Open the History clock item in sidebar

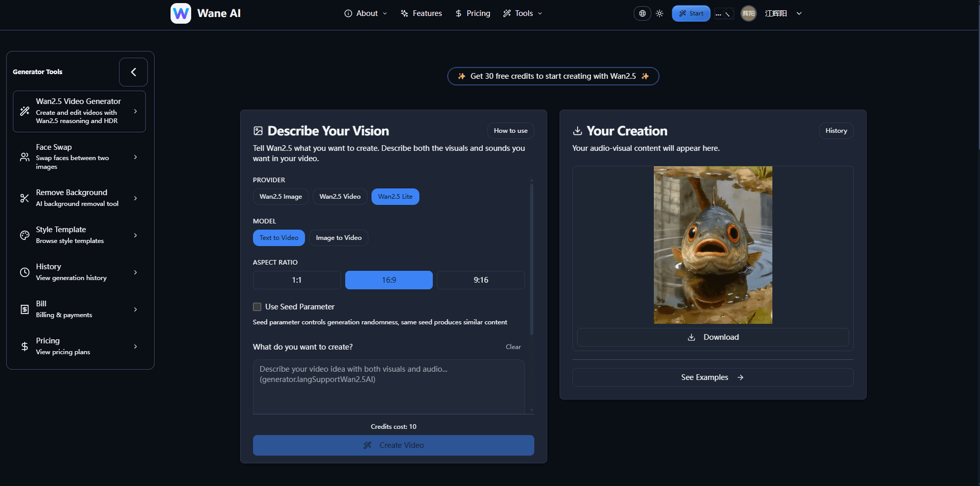79,272
